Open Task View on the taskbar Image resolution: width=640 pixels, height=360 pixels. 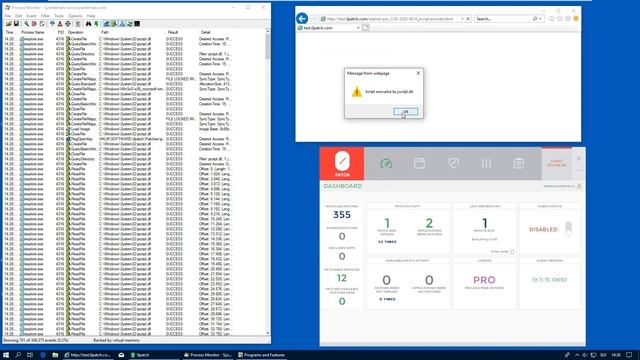[30, 355]
